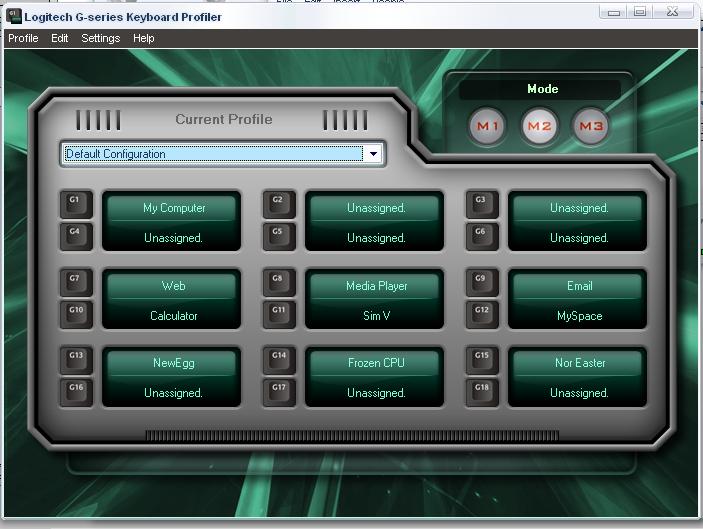The height and width of the screenshot is (529, 703).
Task: Click the G9 key icon
Action: click(x=482, y=282)
